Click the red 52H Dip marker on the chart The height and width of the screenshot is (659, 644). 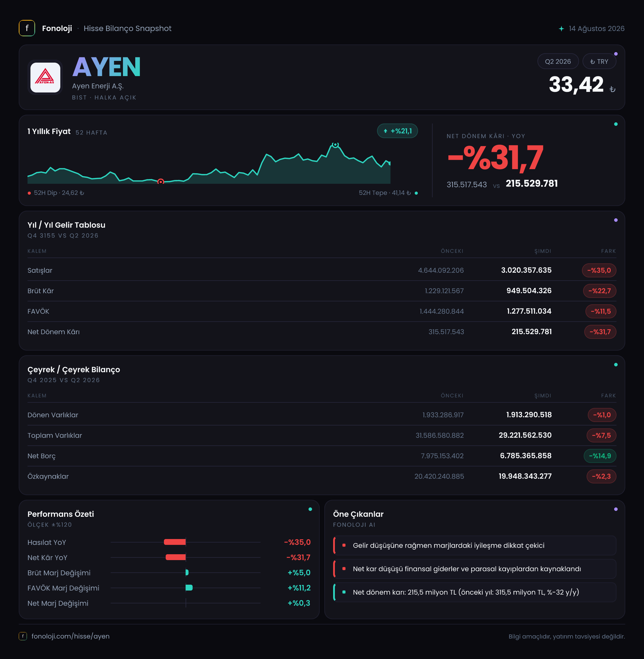(161, 181)
